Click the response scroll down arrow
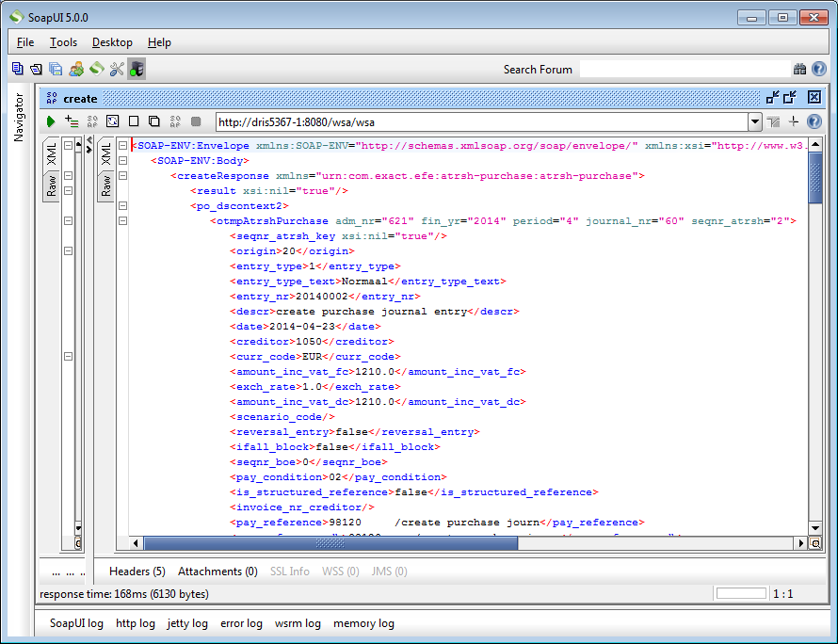The height and width of the screenshot is (644, 838). tap(815, 528)
